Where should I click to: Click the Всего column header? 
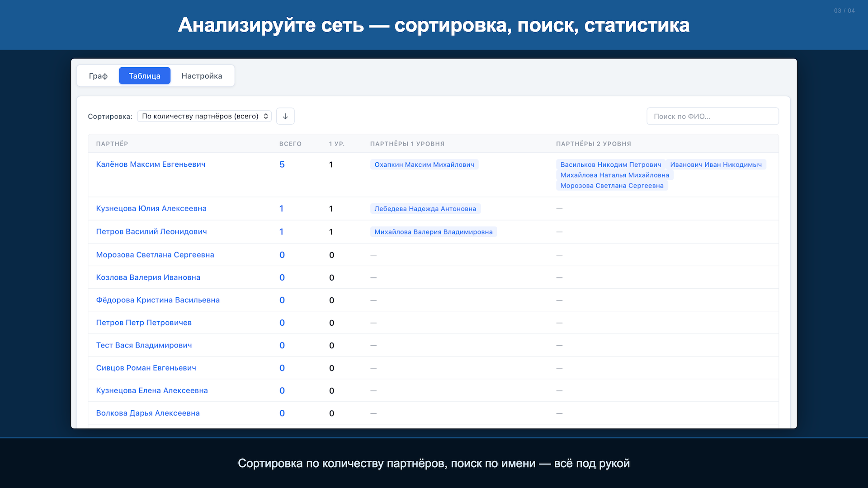tap(290, 144)
